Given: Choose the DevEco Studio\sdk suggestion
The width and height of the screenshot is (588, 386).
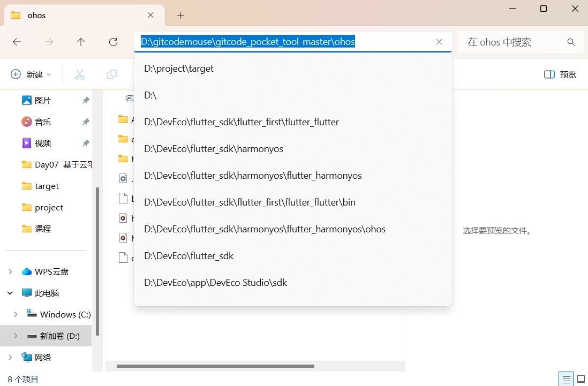Looking at the screenshot, I should [292, 283].
